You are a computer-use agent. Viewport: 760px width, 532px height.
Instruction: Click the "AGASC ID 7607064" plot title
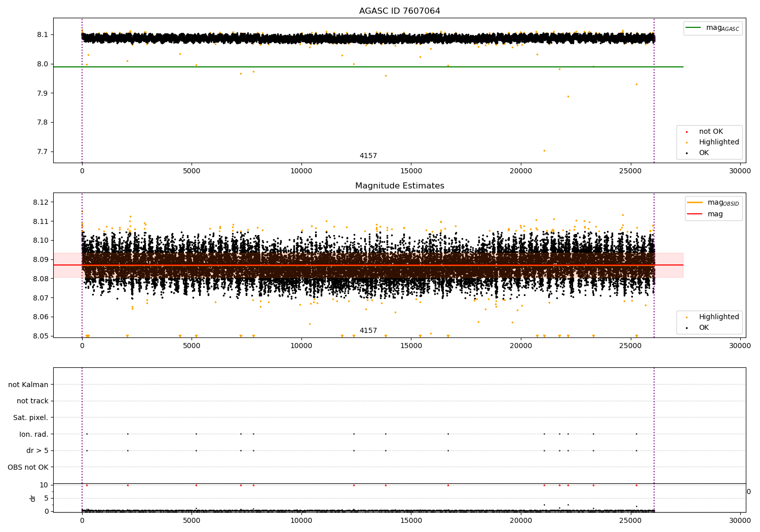tap(400, 11)
